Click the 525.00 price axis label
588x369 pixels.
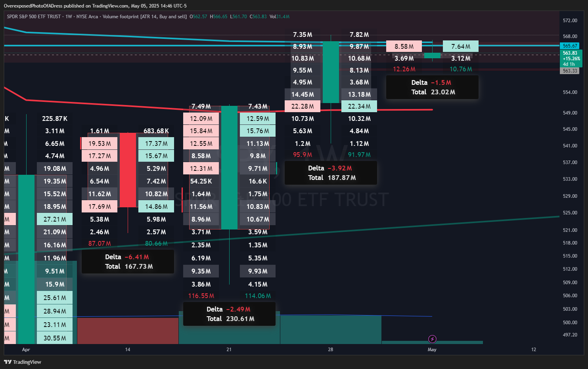(570, 213)
